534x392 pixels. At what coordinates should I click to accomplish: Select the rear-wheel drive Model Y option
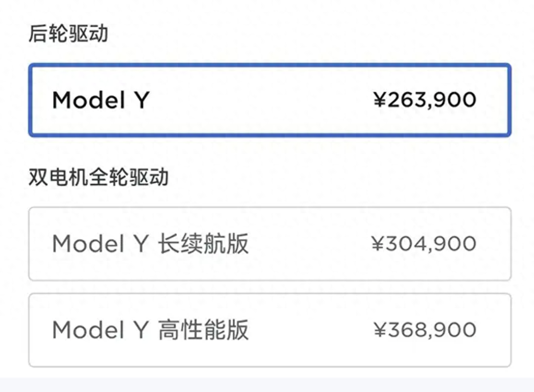270,100
